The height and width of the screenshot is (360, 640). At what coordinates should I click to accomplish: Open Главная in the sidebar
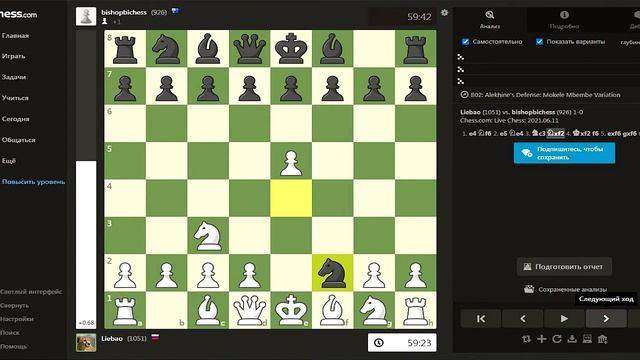pyautogui.click(x=15, y=36)
